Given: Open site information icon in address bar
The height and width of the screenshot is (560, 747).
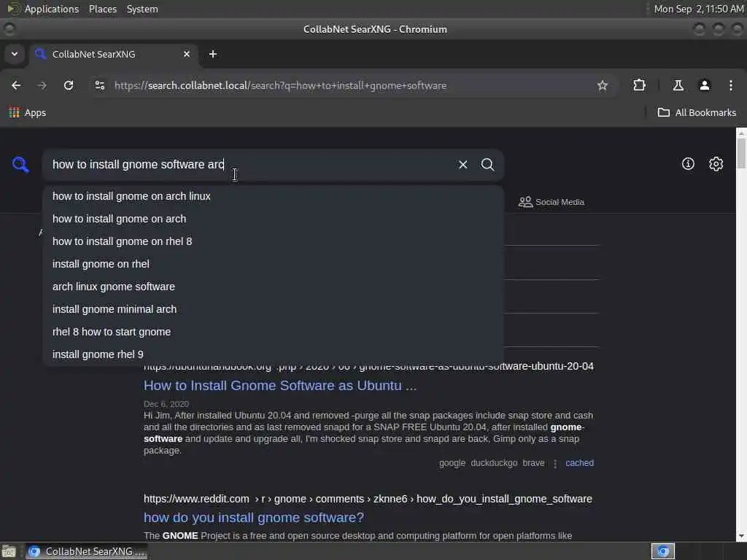Looking at the screenshot, I should coord(99,86).
